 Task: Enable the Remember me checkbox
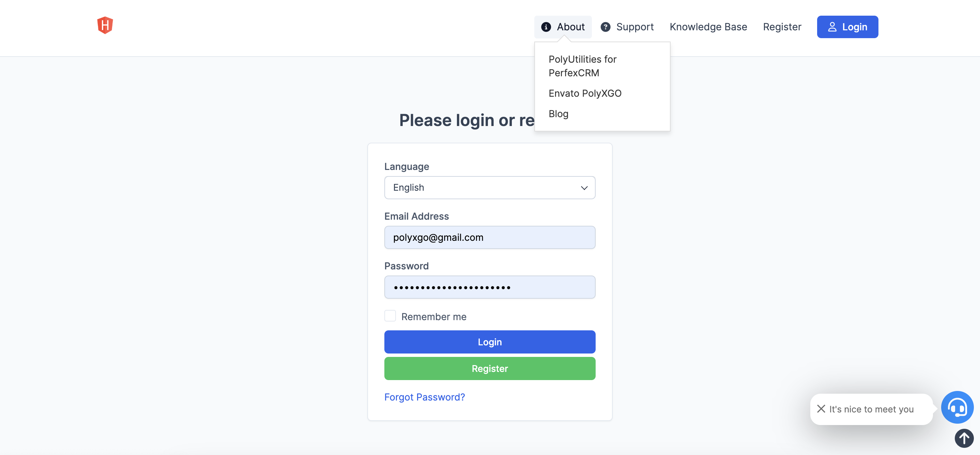(390, 315)
